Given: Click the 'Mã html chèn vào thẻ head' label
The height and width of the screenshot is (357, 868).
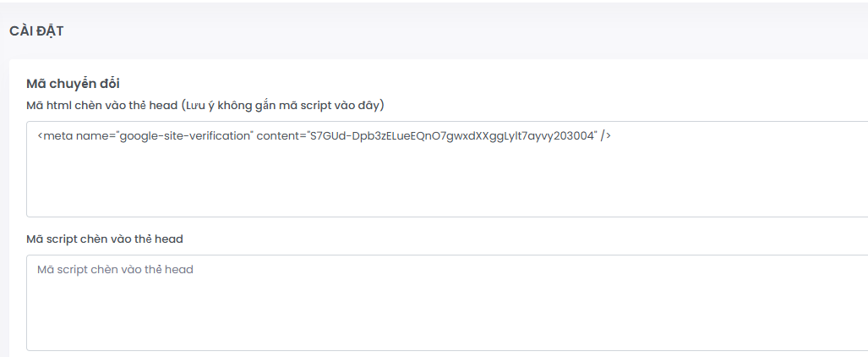Looking at the screenshot, I should click(x=102, y=106).
